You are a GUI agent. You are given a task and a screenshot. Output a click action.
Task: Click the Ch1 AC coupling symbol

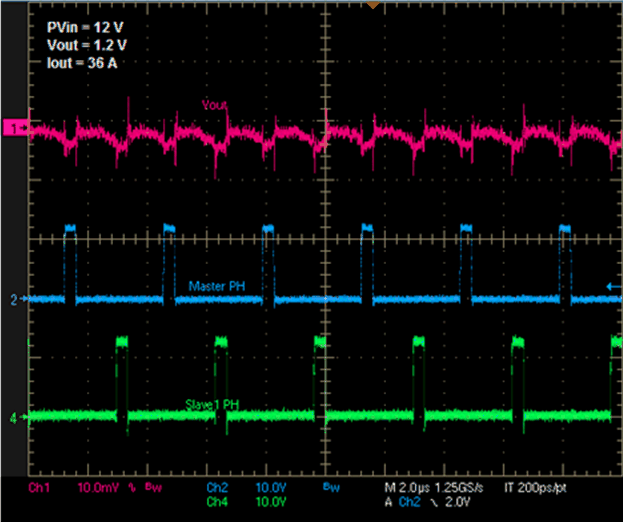[x=132, y=487]
